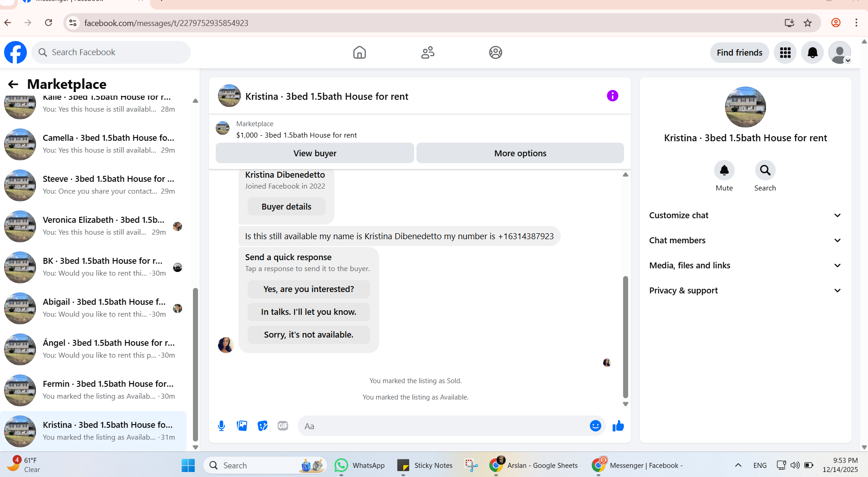Expand the Customize chat section

pos(745,215)
